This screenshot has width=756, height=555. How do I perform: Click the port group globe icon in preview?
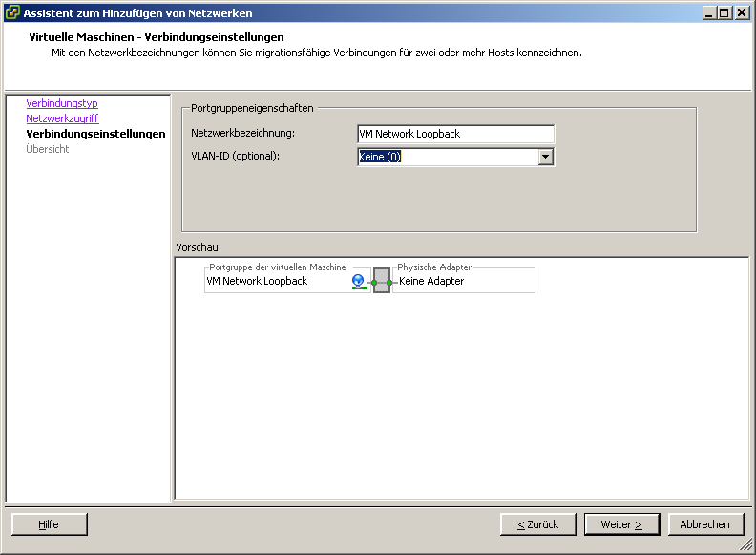(x=358, y=281)
